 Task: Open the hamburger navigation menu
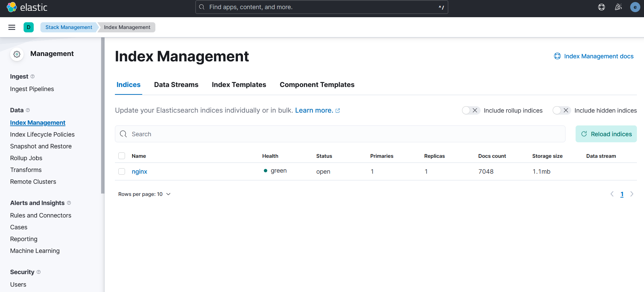tap(12, 27)
